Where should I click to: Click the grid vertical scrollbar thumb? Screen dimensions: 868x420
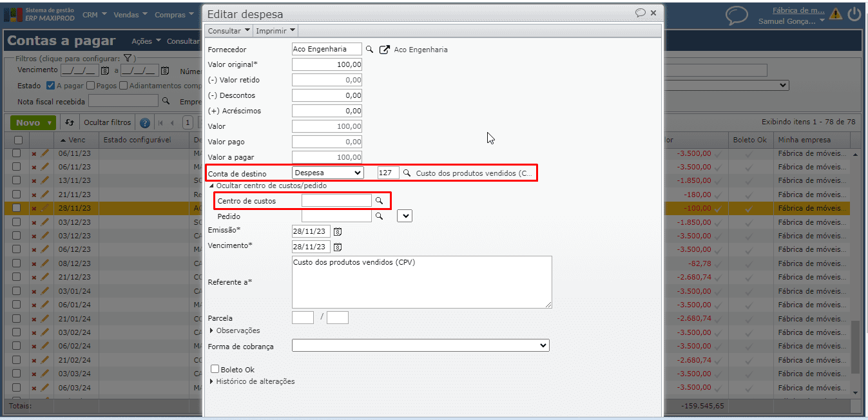coord(855,347)
